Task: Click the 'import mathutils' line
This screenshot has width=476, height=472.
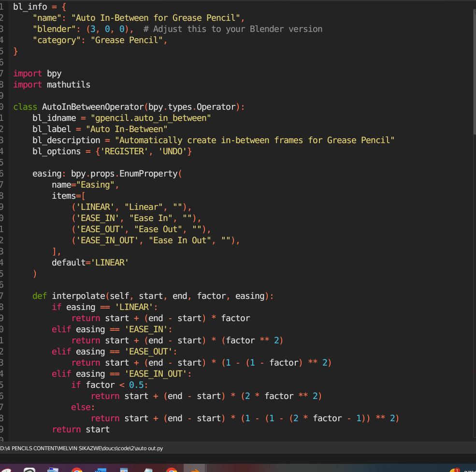Action: pyautogui.click(x=52, y=85)
